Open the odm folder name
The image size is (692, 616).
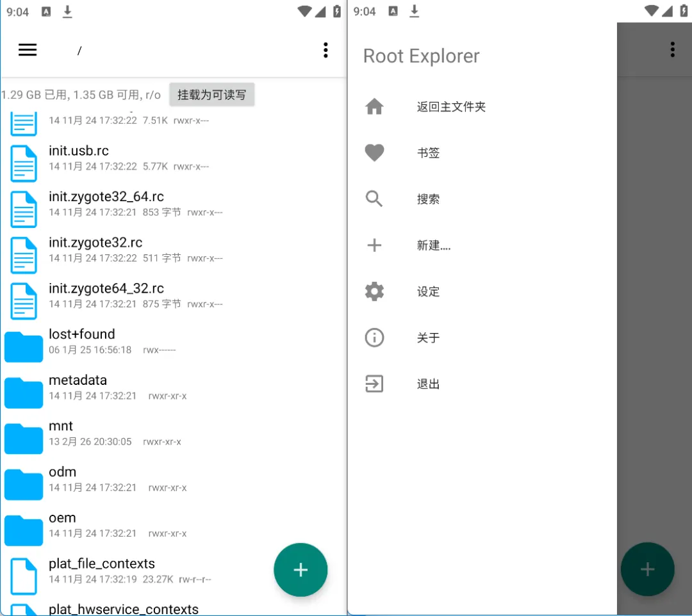tap(62, 472)
